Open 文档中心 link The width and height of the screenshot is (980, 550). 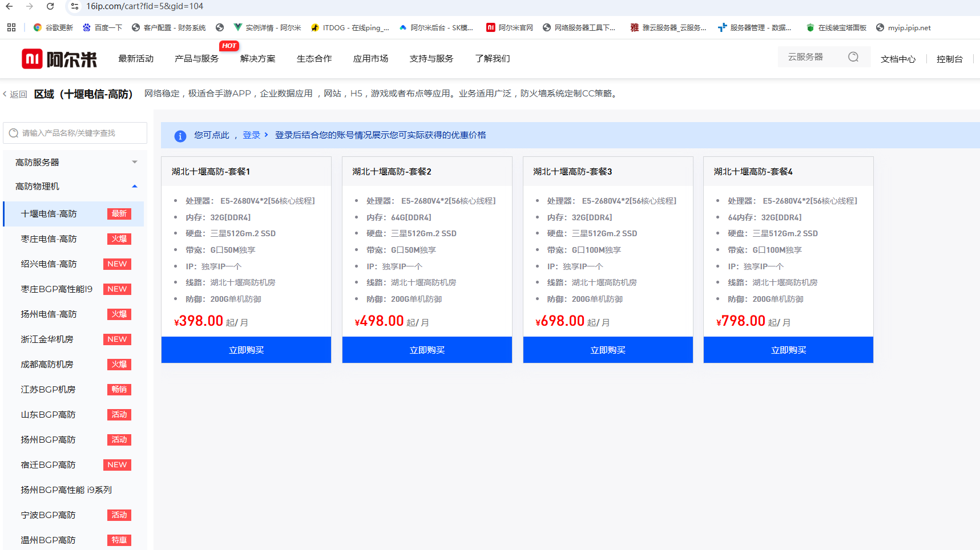(898, 59)
